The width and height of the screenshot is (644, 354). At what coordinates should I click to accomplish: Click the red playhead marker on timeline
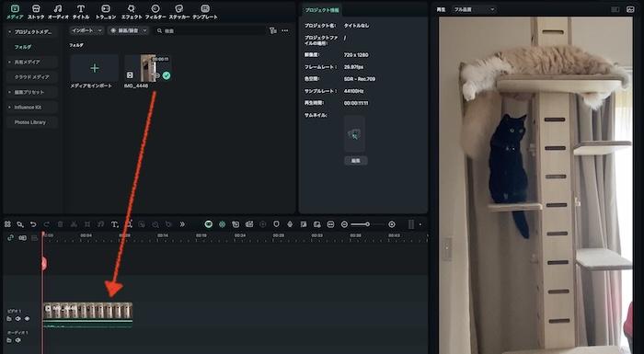pyautogui.click(x=44, y=263)
